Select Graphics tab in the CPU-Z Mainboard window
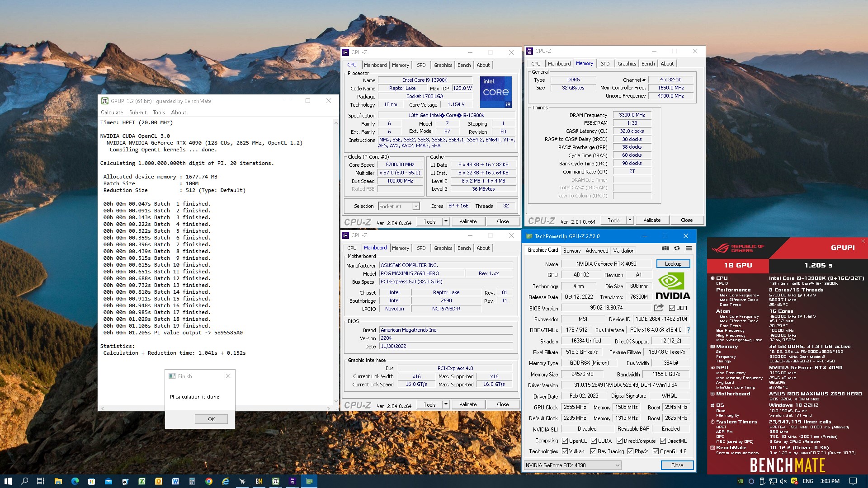The image size is (868, 488). (443, 248)
